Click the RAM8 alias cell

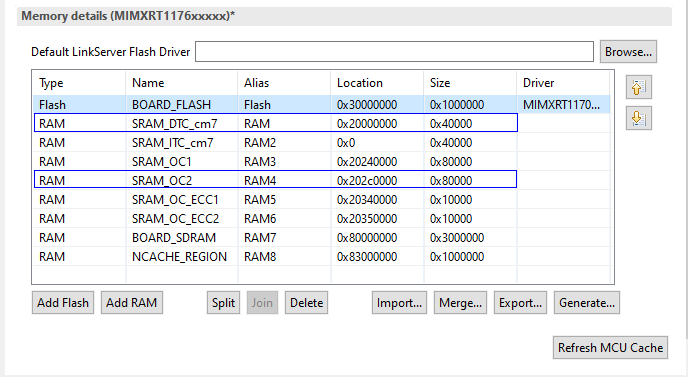[260, 257]
